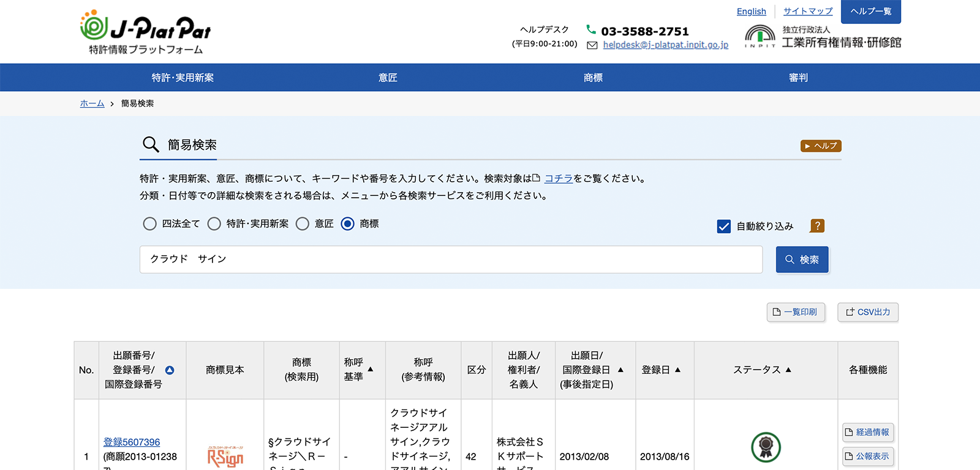Sort by ステータス column arrow
Image resolution: width=980 pixels, height=470 pixels.
[x=788, y=370]
